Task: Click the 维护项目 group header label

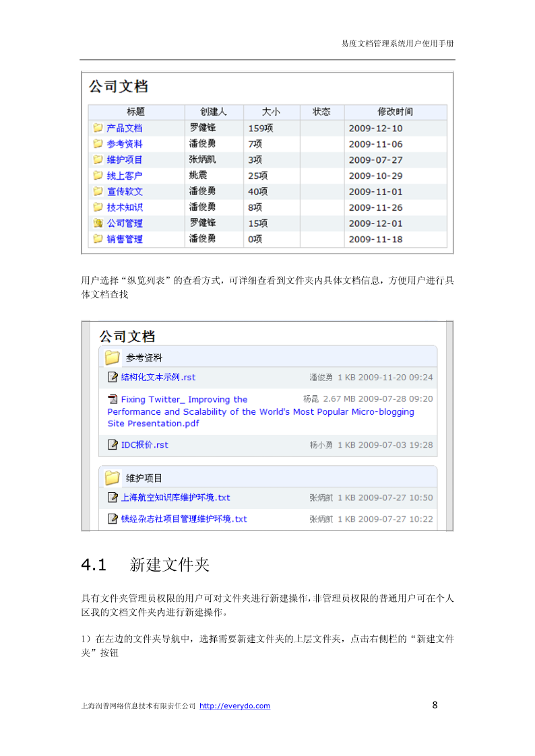Action: [x=144, y=478]
